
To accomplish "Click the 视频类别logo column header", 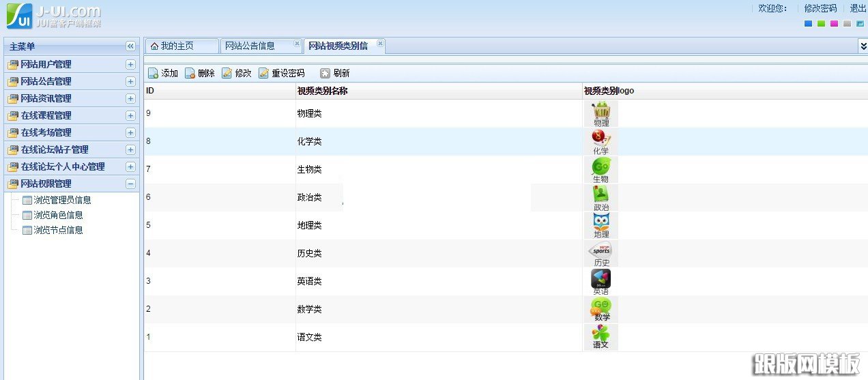I will point(725,91).
